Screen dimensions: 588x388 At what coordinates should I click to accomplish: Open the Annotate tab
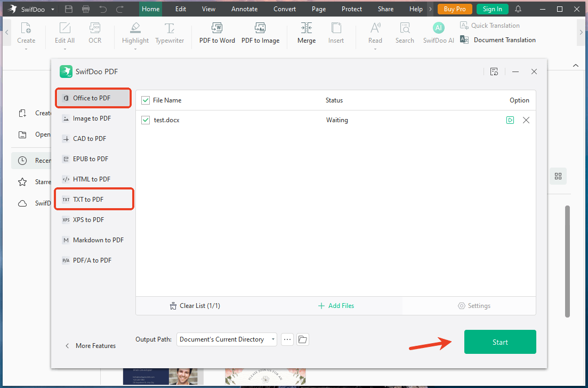(244, 9)
